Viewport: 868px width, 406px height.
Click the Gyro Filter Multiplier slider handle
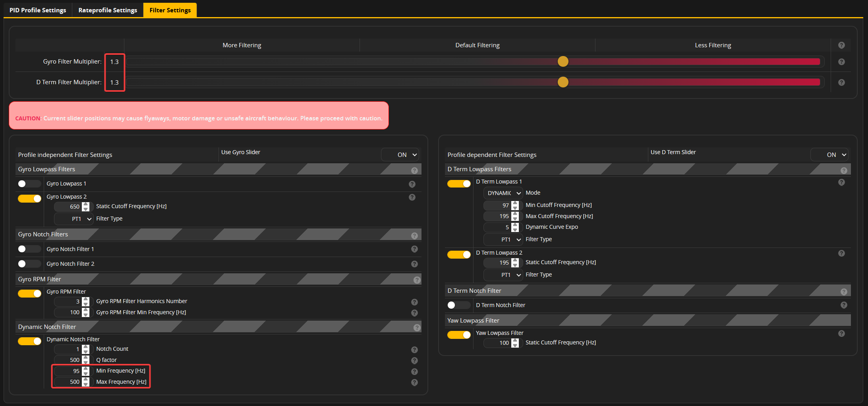[563, 62]
